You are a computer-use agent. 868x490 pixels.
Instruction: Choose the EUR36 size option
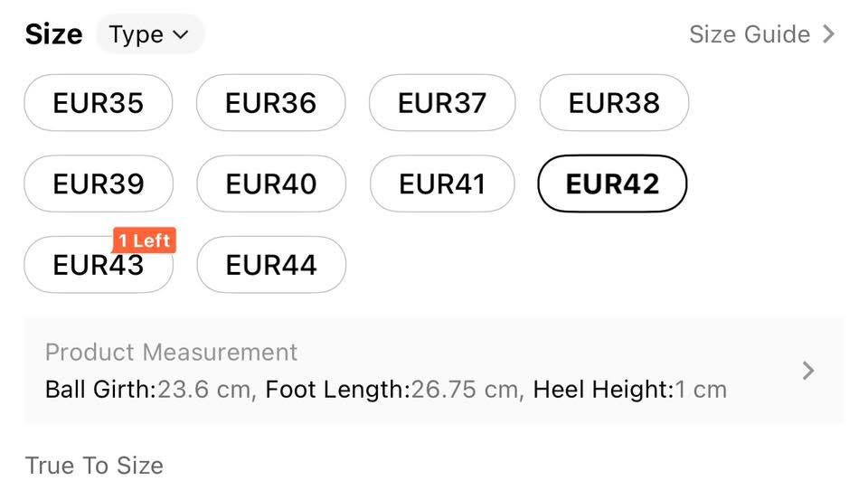270,103
